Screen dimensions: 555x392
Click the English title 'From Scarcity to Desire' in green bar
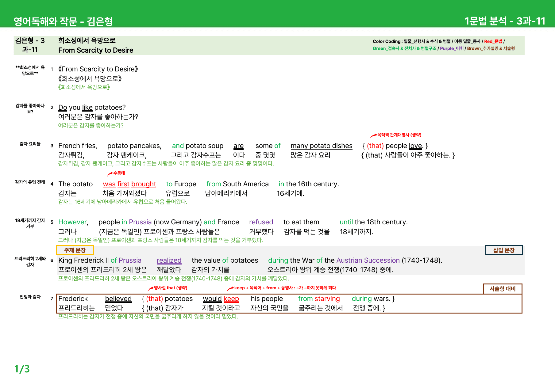[96, 50]
